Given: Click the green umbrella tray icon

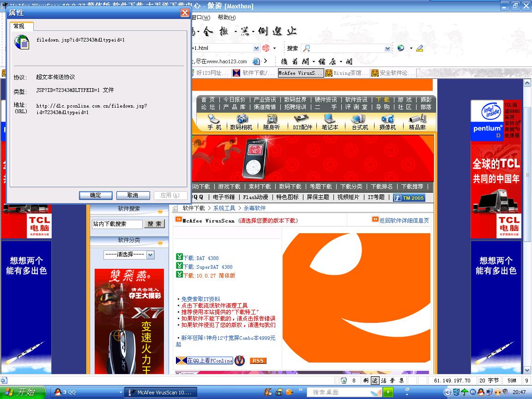Looking at the screenshot, I should pyautogui.click(x=465, y=392).
